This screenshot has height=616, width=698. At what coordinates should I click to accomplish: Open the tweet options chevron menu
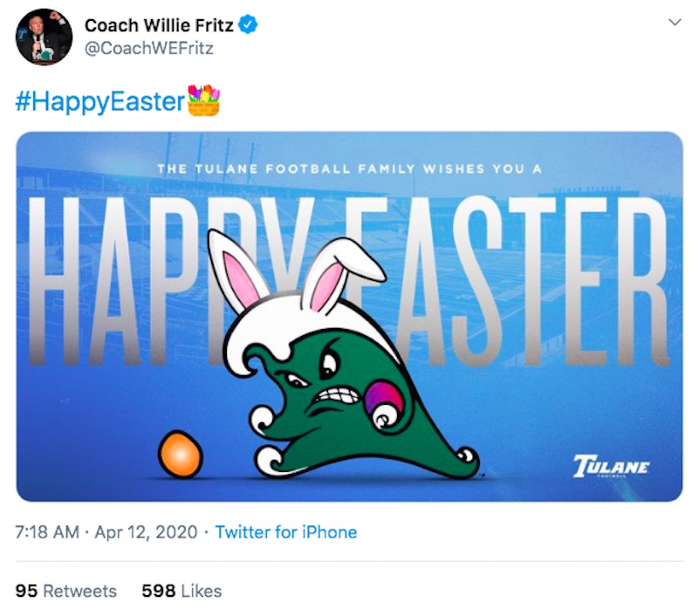point(674,23)
